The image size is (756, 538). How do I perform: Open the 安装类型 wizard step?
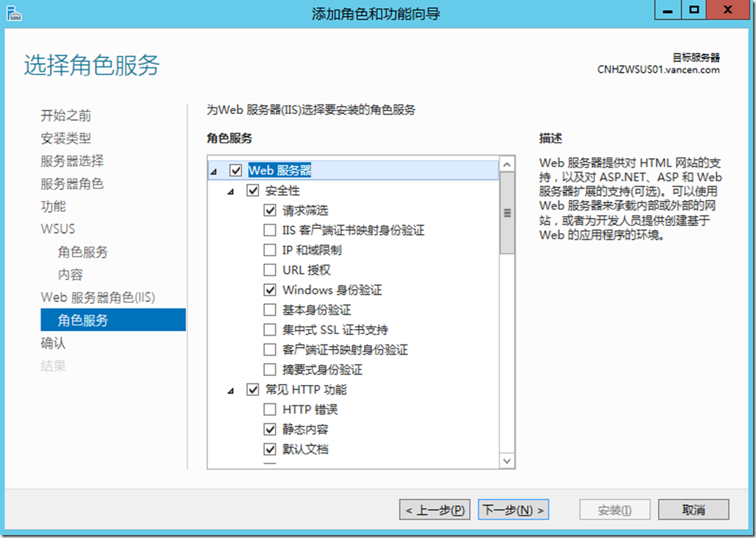point(66,138)
